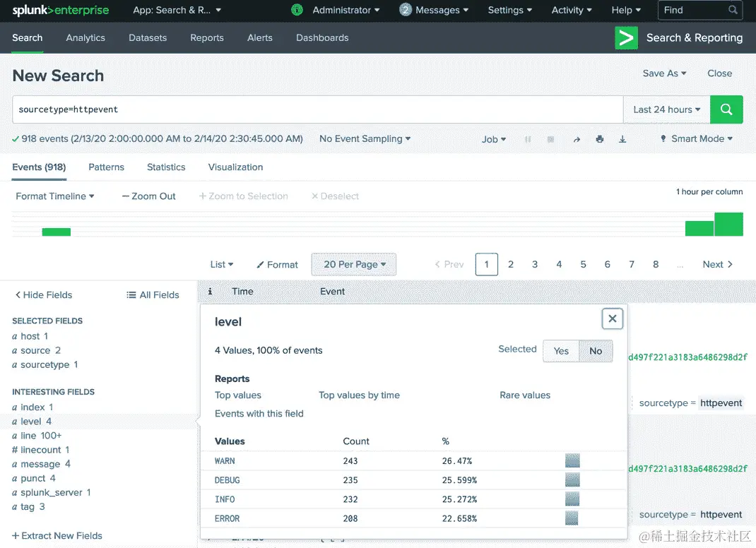Click the linecount field in the sidebar
Screen dimensions: 756x548
[x=40, y=450]
